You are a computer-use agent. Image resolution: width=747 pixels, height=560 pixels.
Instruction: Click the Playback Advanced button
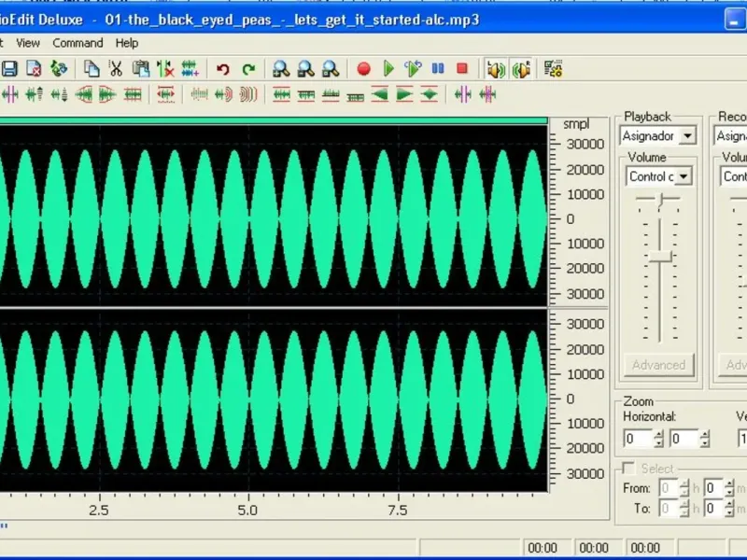(x=658, y=365)
